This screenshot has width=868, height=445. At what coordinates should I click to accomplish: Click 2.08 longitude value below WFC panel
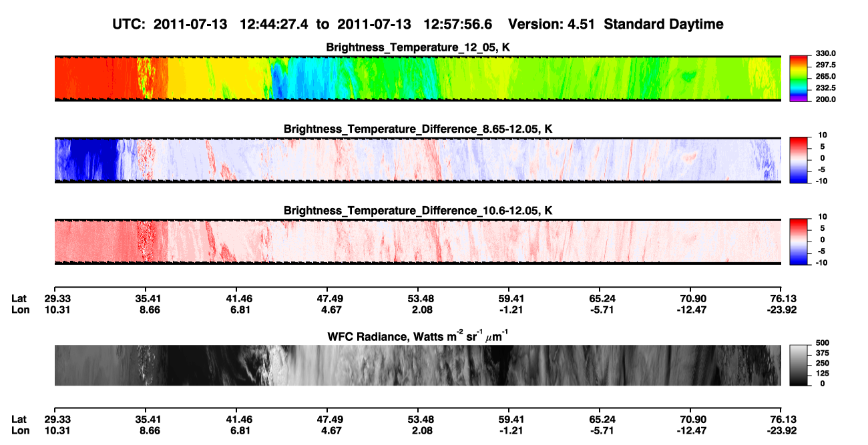(421, 431)
